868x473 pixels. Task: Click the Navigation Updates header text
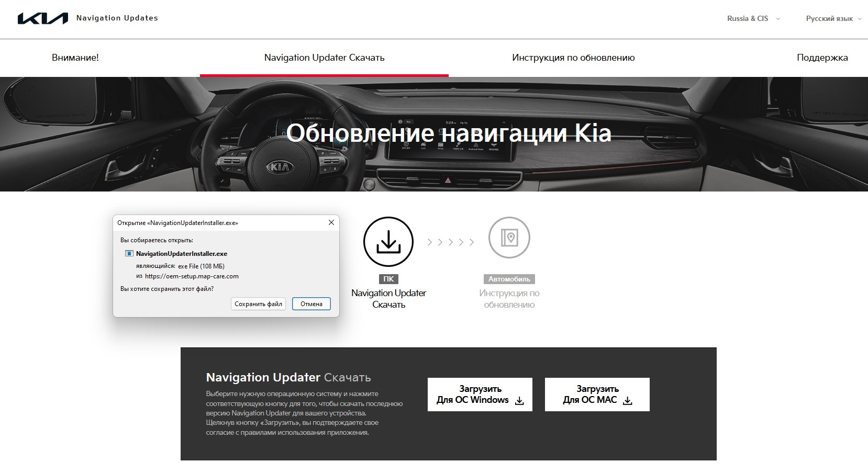[117, 18]
